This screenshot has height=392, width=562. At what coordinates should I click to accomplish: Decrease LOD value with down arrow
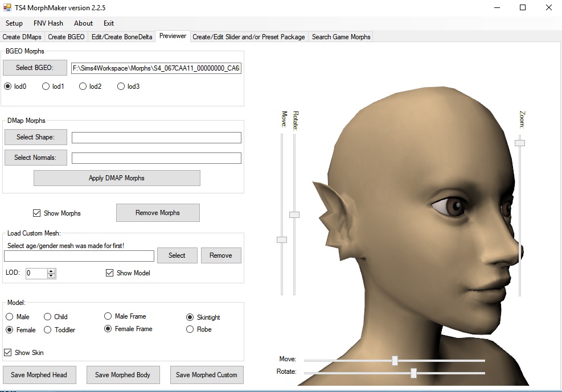[51, 276]
